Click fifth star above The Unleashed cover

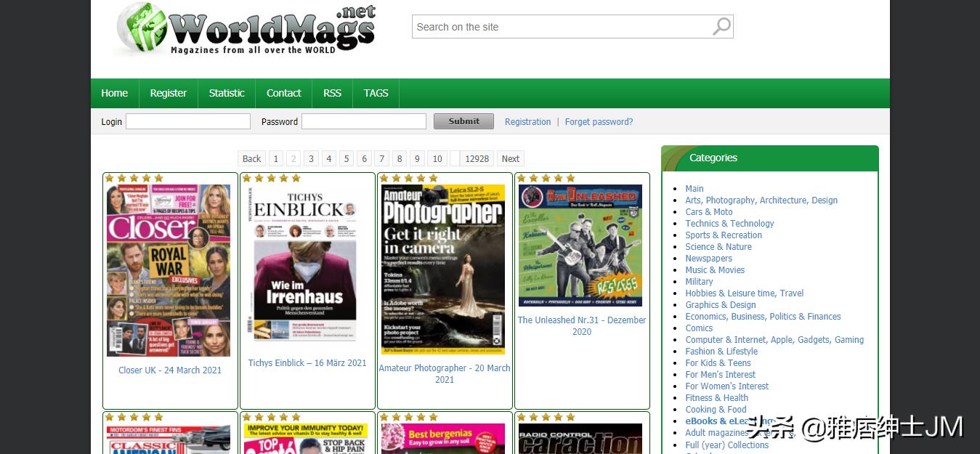(x=570, y=178)
